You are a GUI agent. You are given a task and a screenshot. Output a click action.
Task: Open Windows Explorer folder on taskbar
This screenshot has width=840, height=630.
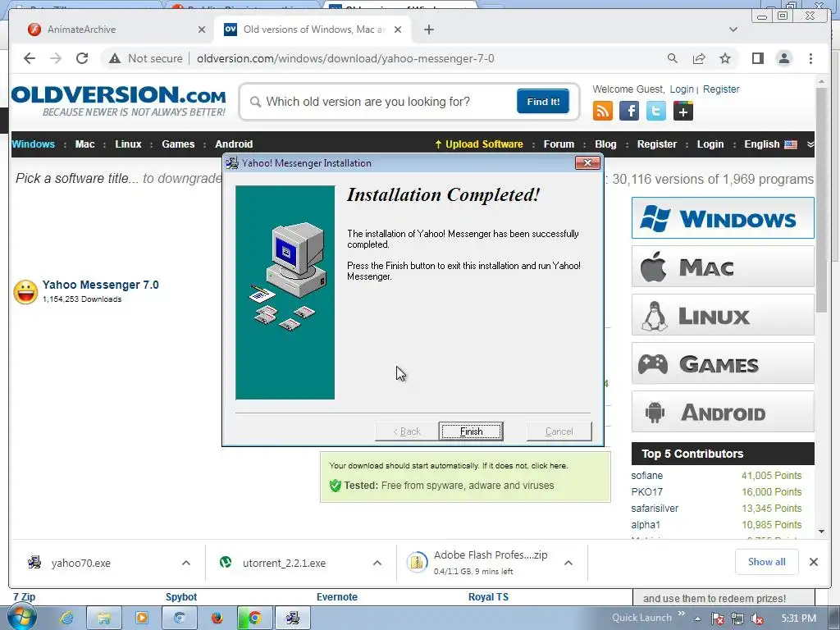(104, 618)
